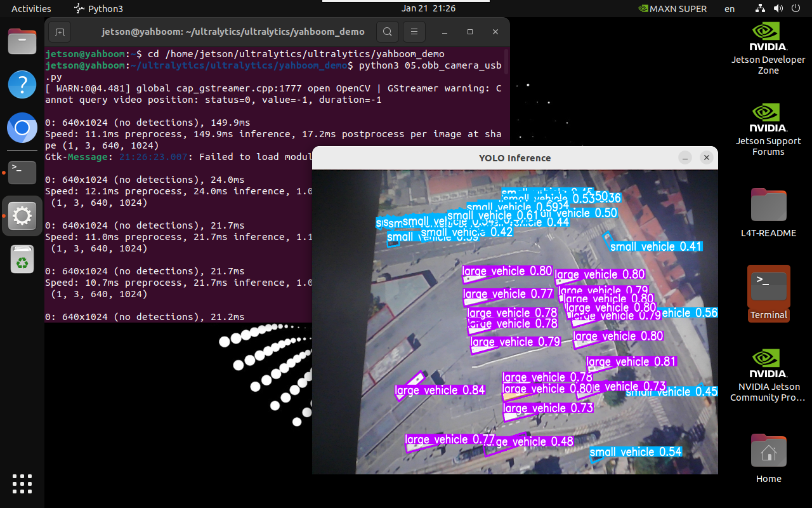The width and height of the screenshot is (812, 508).
Task: Open the Files app in the dock
Action: [22, 42]
